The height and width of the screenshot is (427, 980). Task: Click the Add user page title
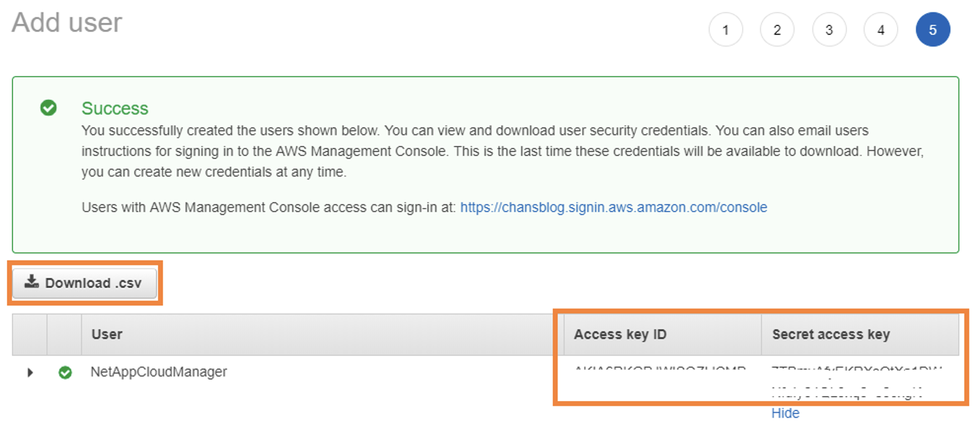(67, 23)
